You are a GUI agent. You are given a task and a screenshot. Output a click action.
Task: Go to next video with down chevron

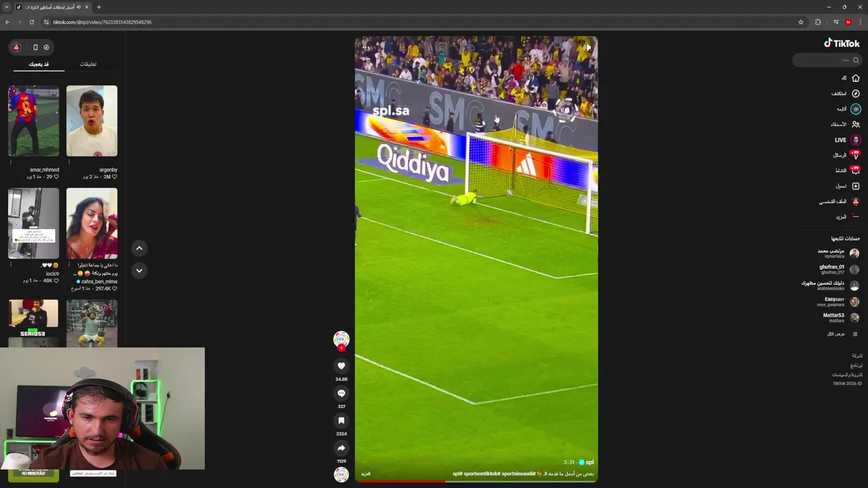pos(139,270)
